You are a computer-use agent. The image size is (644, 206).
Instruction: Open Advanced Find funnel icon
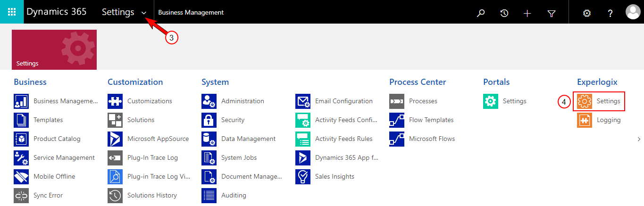click(x=551, y=13)
